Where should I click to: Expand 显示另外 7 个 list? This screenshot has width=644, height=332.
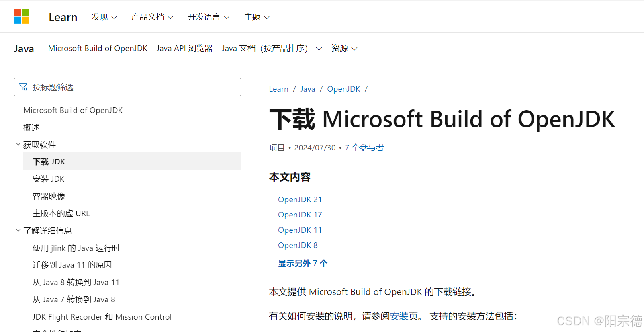pos(303,263)
